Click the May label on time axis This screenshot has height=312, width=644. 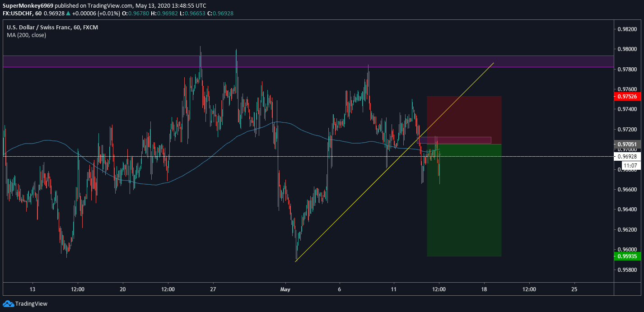coord(285,289)
